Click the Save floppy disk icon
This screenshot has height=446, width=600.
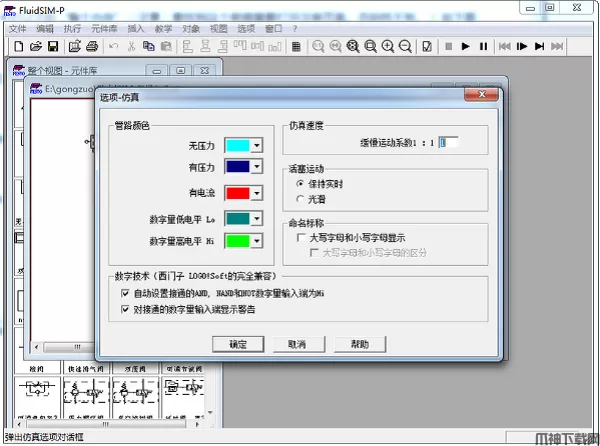(53, 46)
